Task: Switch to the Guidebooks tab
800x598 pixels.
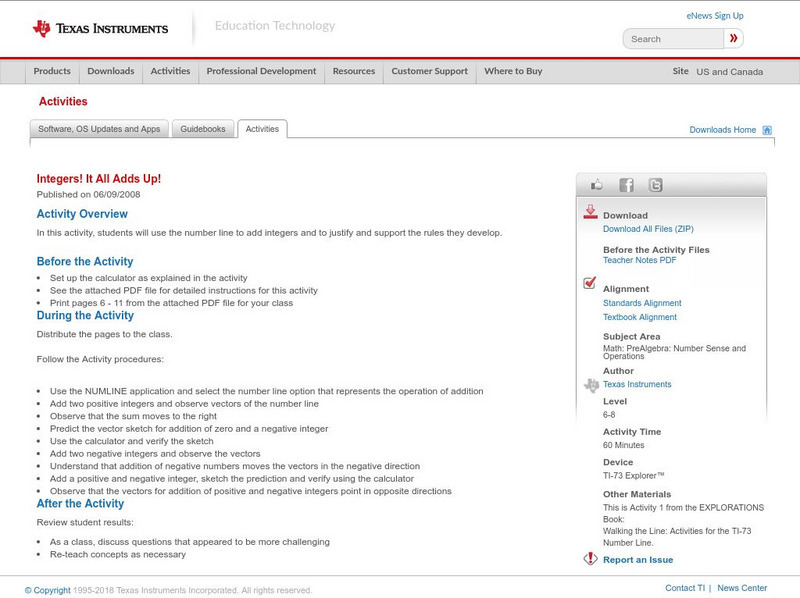Action: [203, 129]
